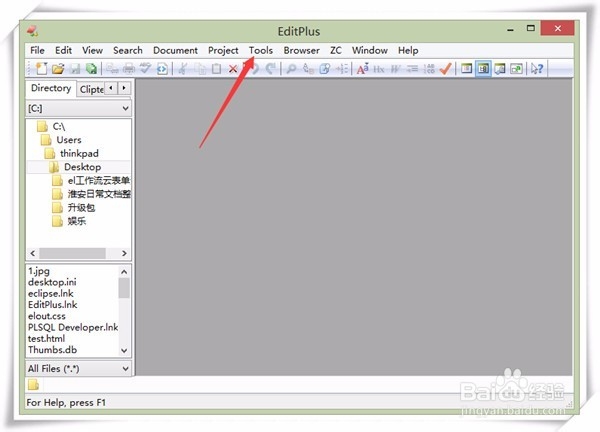Create a new document from toolbar
The height and width of the screenshot is (432, 600).
(x=41, y=69)
